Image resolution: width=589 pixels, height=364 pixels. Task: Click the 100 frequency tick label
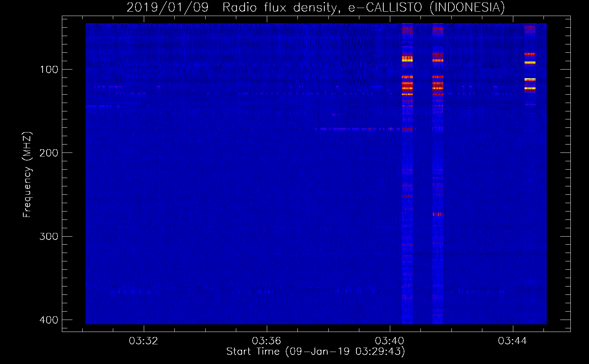49,70
